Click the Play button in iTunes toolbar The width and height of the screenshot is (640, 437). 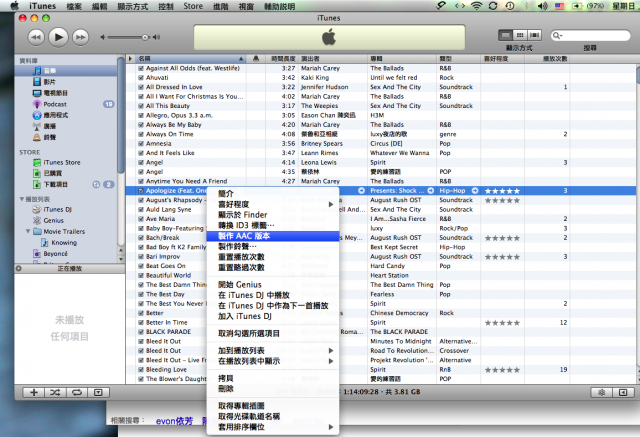(58, 37)
